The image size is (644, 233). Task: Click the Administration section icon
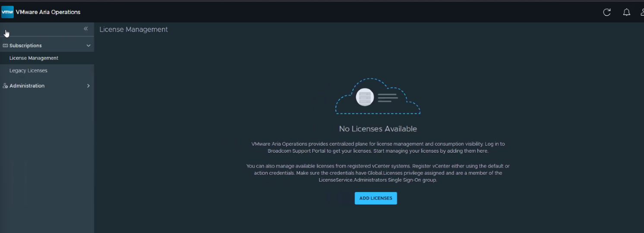(5, 86)
